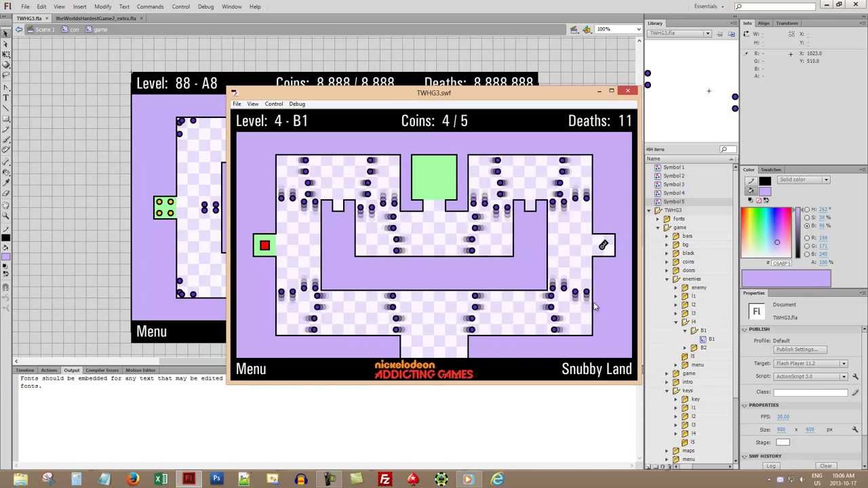Click the Class input field
The width and height of the screenshot is (868, 488).
coord(811,392)
